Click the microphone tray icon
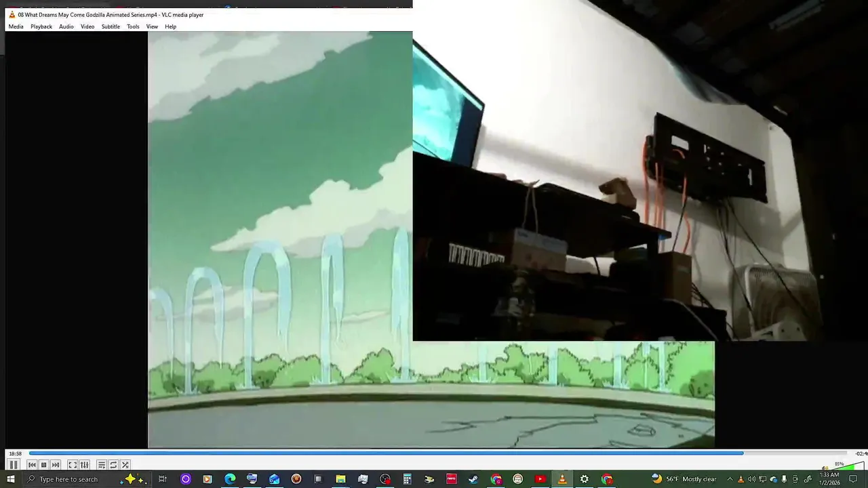 [x=784, y=479]
